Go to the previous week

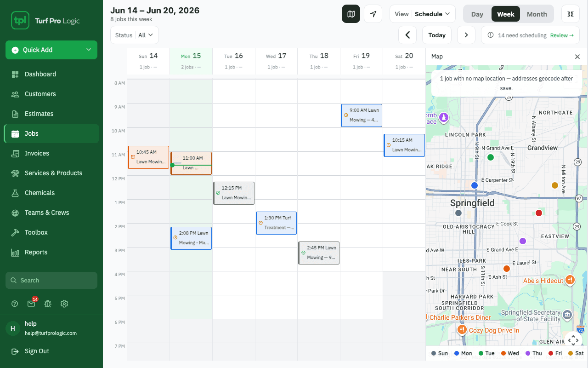[407, 35]
